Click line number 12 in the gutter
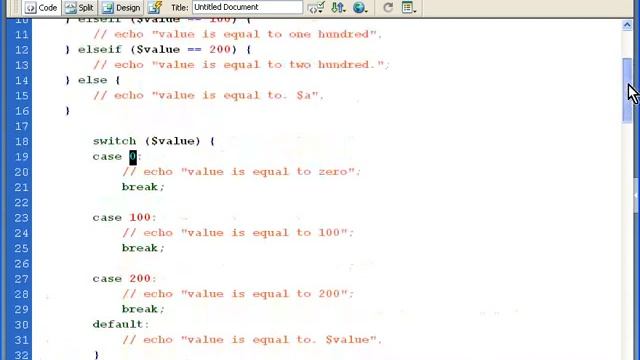This screenshot has width=640, height=360. [x=22, y=50]
